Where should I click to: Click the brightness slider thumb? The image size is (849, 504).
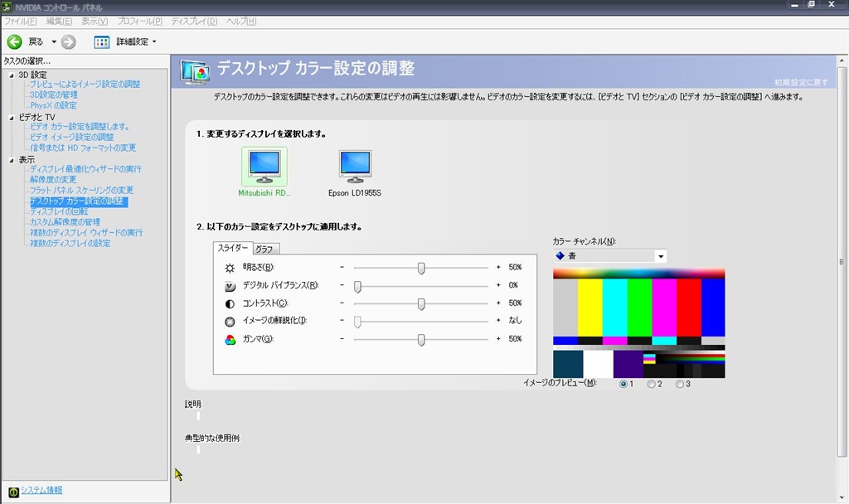(x=421, y=268)
